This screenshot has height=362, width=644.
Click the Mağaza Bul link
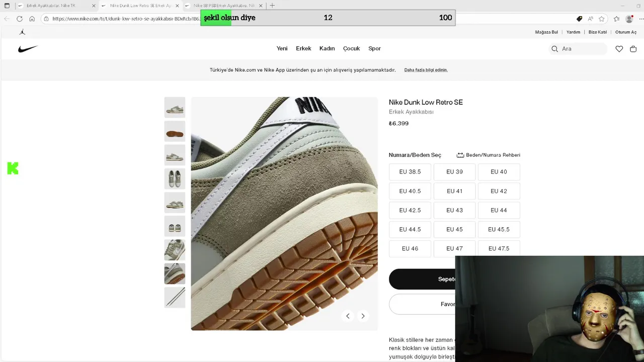(546, 32)
